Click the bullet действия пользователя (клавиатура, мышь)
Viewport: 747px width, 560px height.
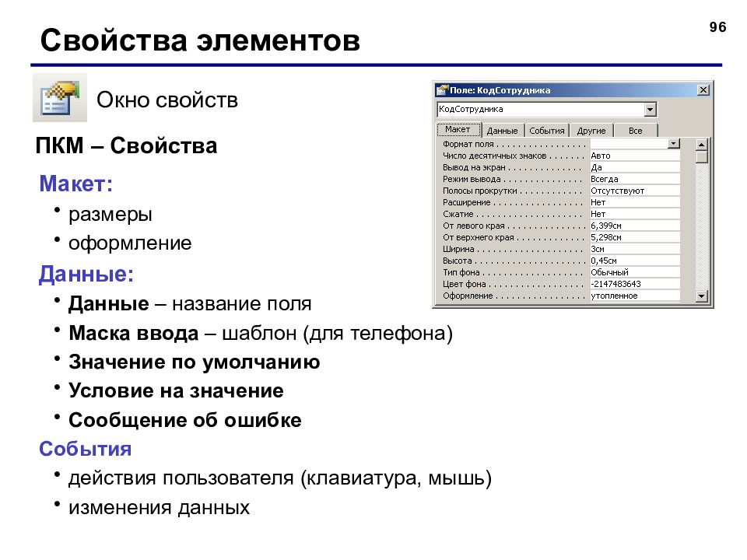pyautogui.click(x=280, y=478)
